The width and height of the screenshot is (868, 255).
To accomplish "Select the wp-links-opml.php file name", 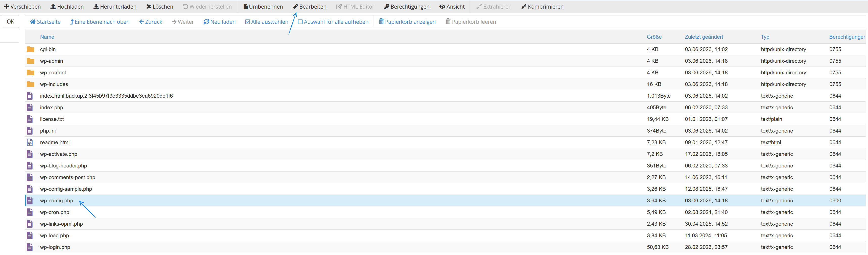I will [x=61, y=224].
